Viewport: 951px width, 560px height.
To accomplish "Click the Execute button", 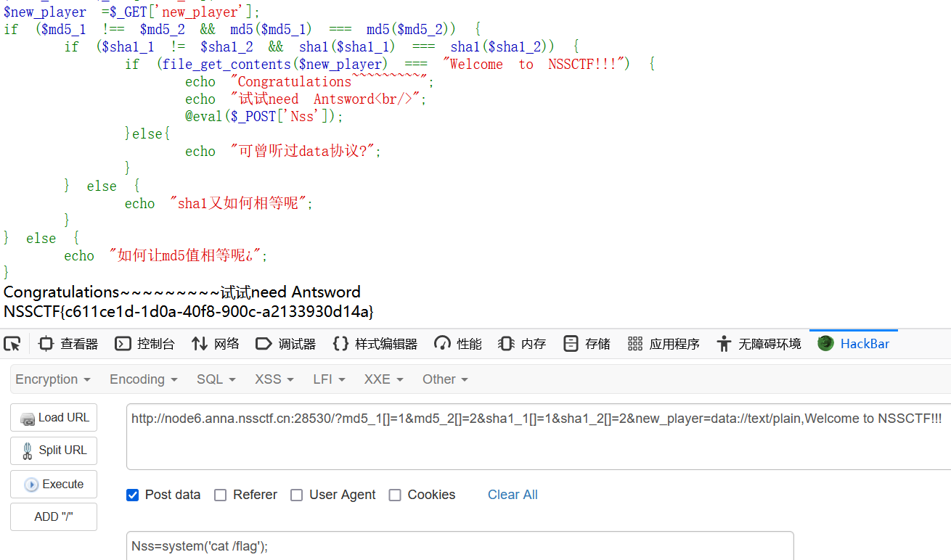I will pyautogui.click(x=54, y=484).
